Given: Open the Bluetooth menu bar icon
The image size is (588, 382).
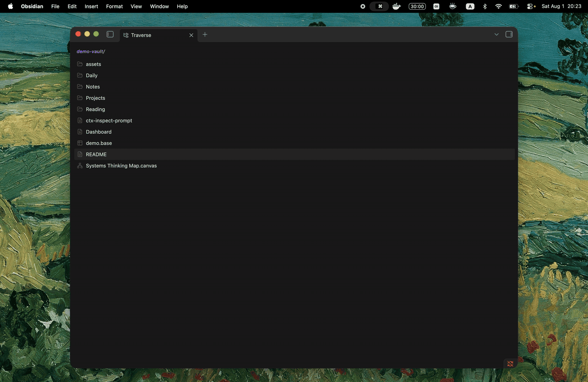Looking at the screenshot, I should tap(485, 6).
